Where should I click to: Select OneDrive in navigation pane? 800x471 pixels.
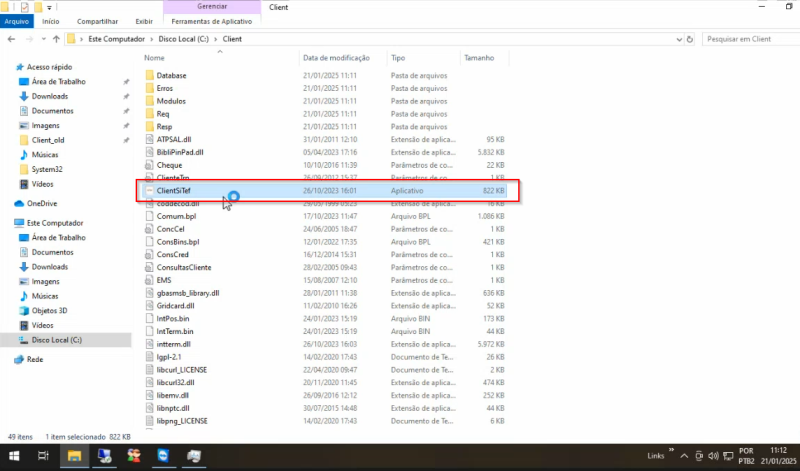pos(42,204)
